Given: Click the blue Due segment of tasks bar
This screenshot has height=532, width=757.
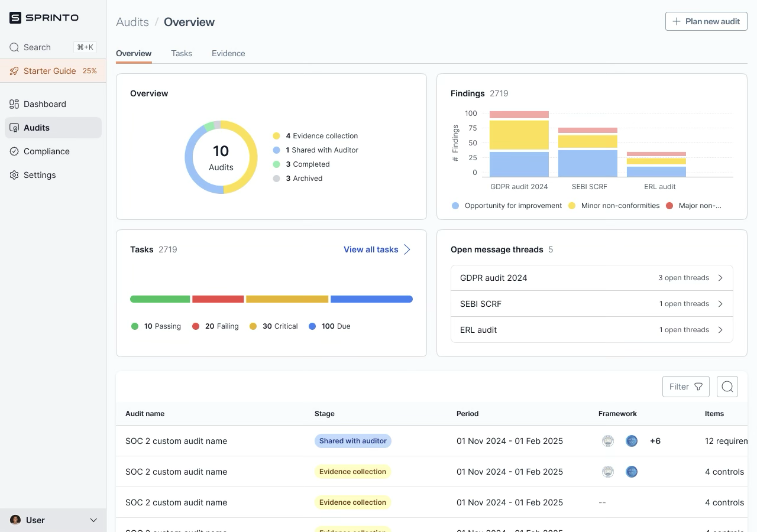Looking at the screenshot, I should click(371, 299).
